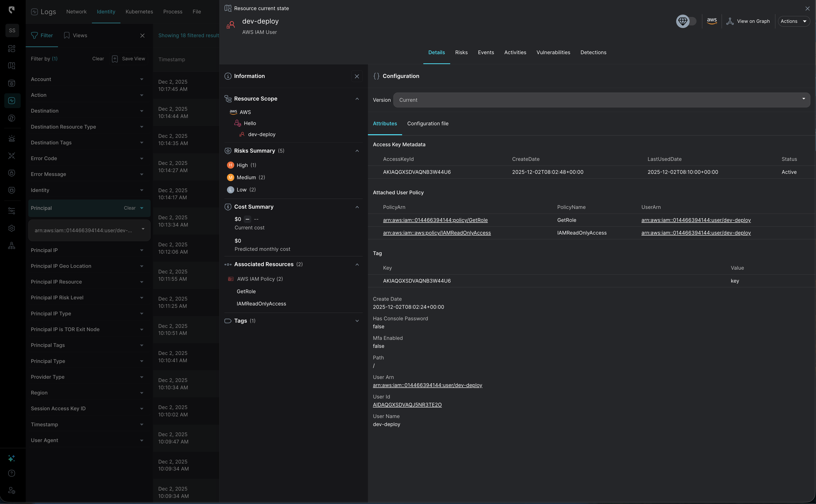Switch to the Configuration file tab

[x=428, y=124]
